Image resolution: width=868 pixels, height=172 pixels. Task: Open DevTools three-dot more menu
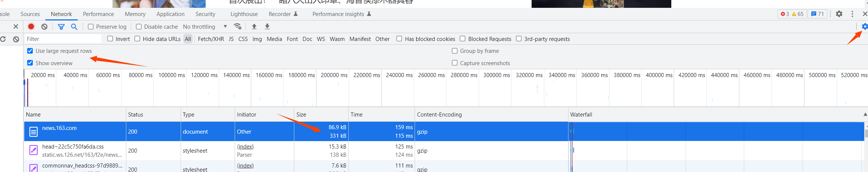point(852,14)
